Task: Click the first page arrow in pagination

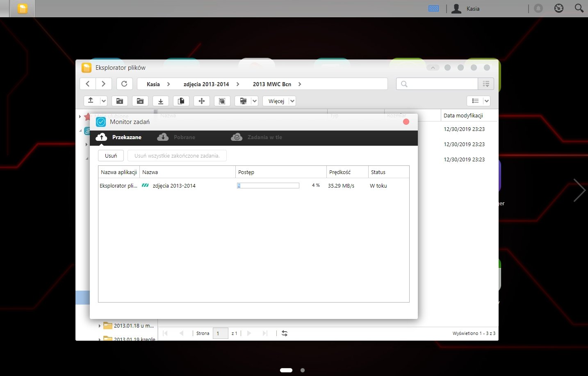Action: [x=165, y=333]
